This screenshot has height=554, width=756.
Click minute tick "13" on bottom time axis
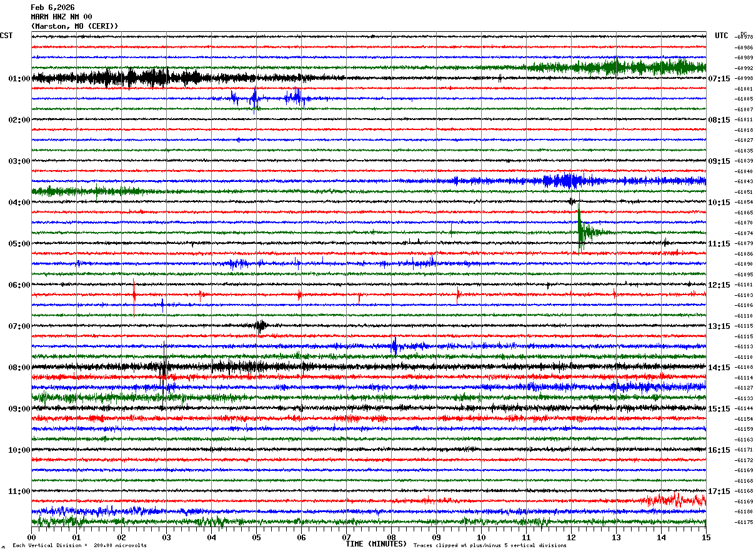[616, 537]
